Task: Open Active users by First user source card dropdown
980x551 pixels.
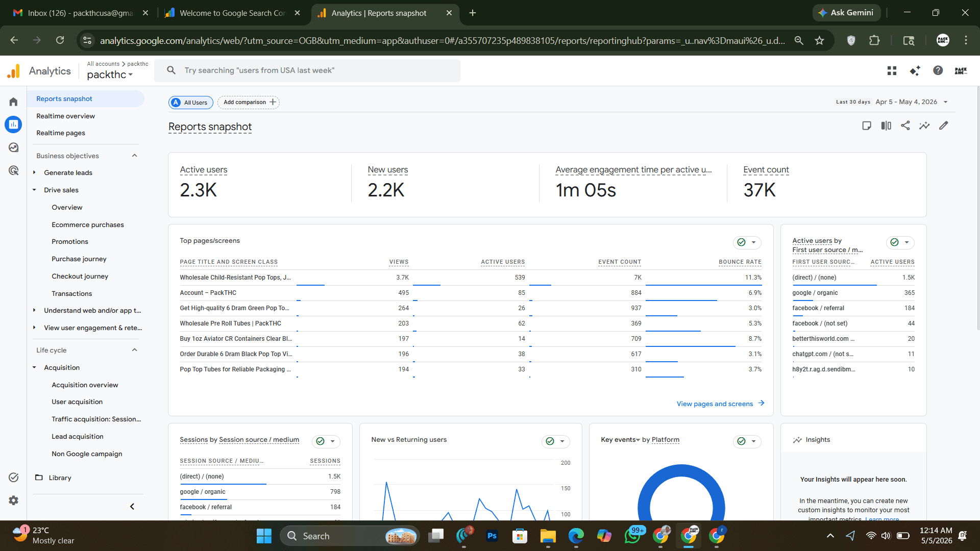Action: tap(900, 242)
